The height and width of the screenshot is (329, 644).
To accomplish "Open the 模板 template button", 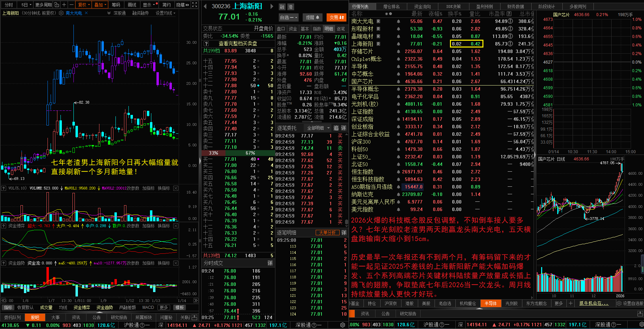I will click(x=180, y=307).
